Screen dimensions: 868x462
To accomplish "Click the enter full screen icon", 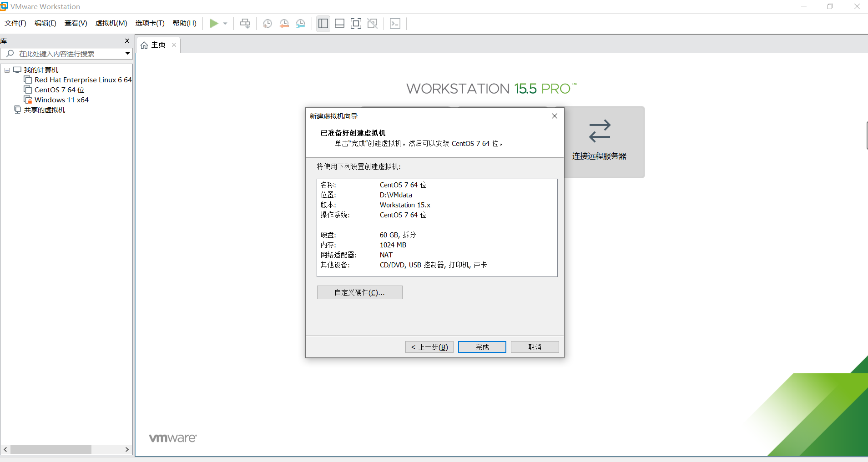I will coord(356,23).
